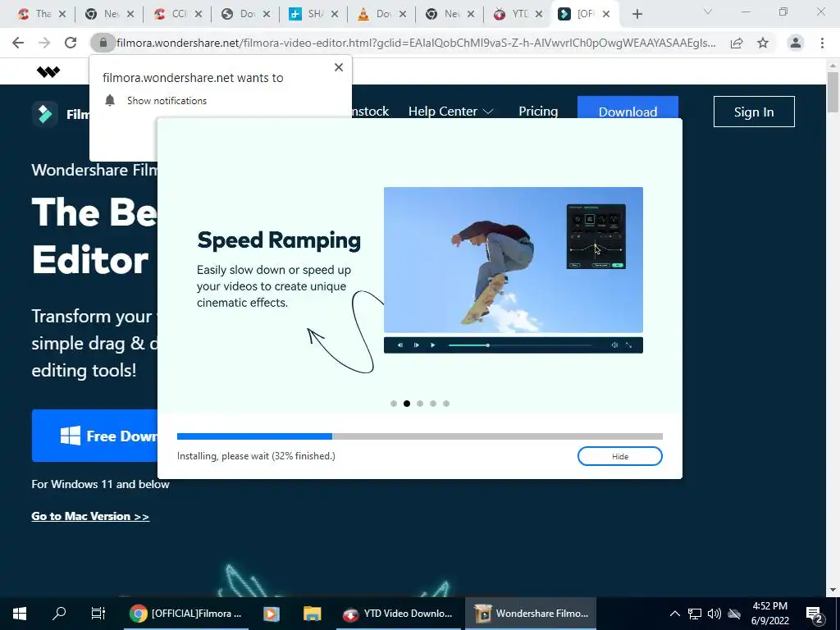Image resolution: width=840 pixels, height=630 pixels.
Task: Open the network tray icon
Action: (694, 614)
